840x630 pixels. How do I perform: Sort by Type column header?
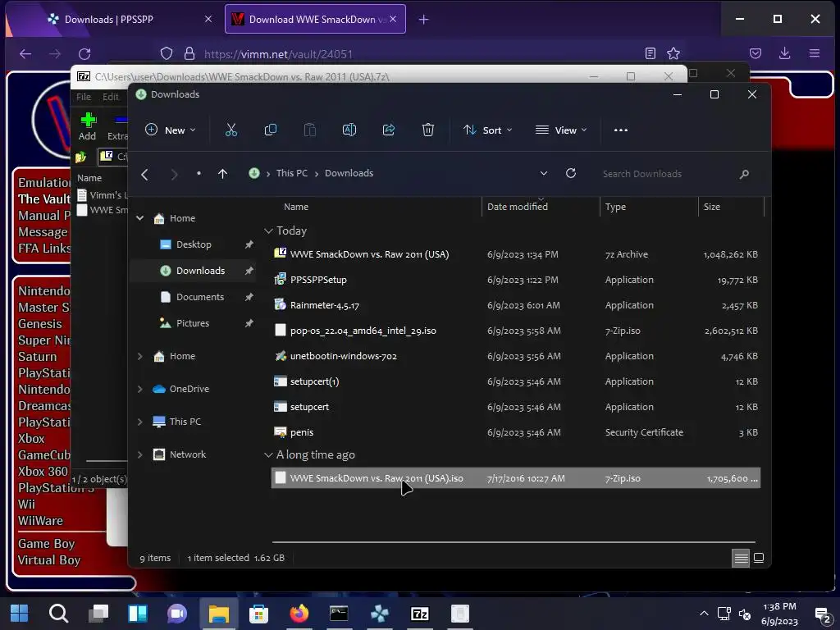click(x=615, y=207)
